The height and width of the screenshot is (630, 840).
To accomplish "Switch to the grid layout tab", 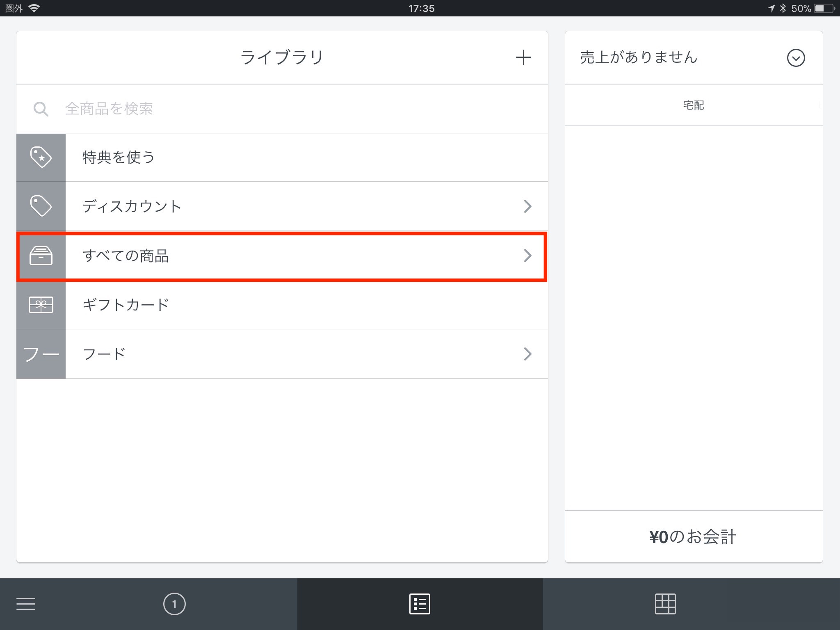I will click(x=665, y=604).
